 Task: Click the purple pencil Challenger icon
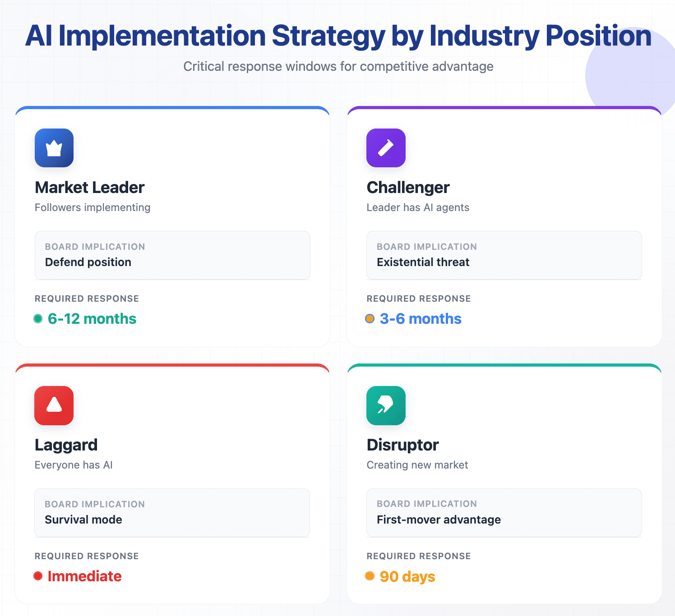coord(386,148)
